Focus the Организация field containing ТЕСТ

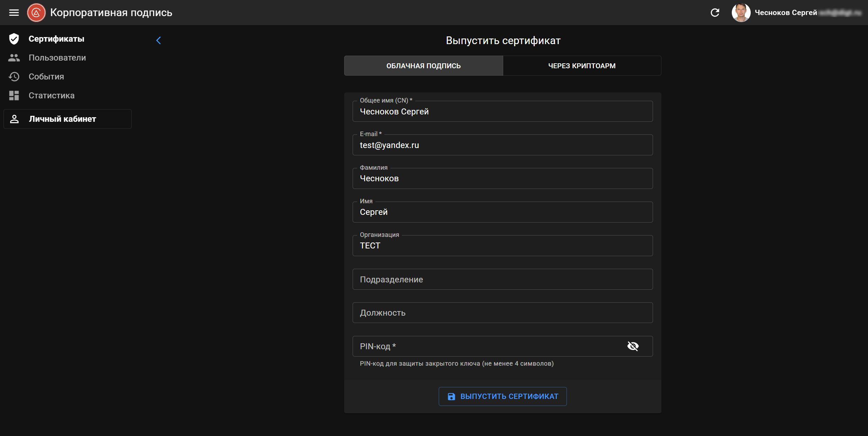pos(502,246)
